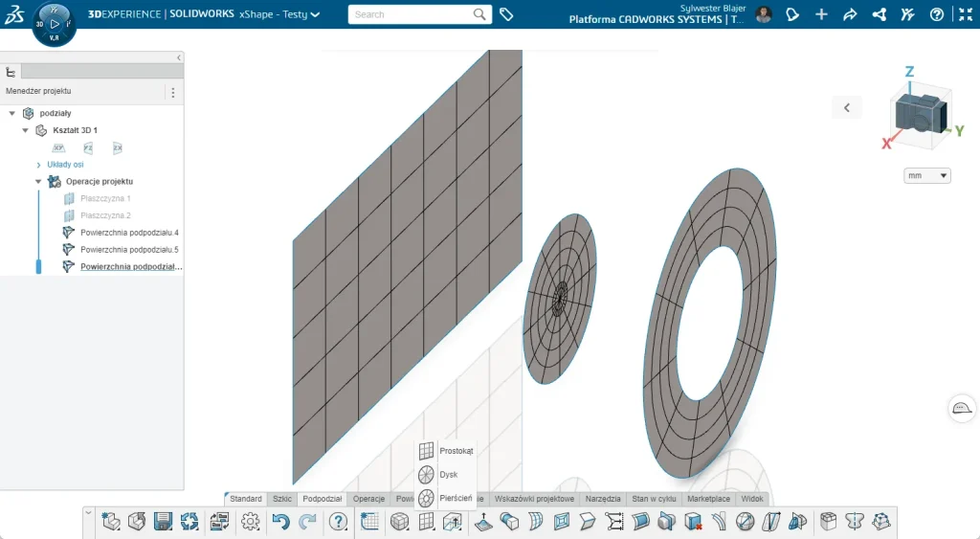Click the undo arrow

[x=280, y=521]
